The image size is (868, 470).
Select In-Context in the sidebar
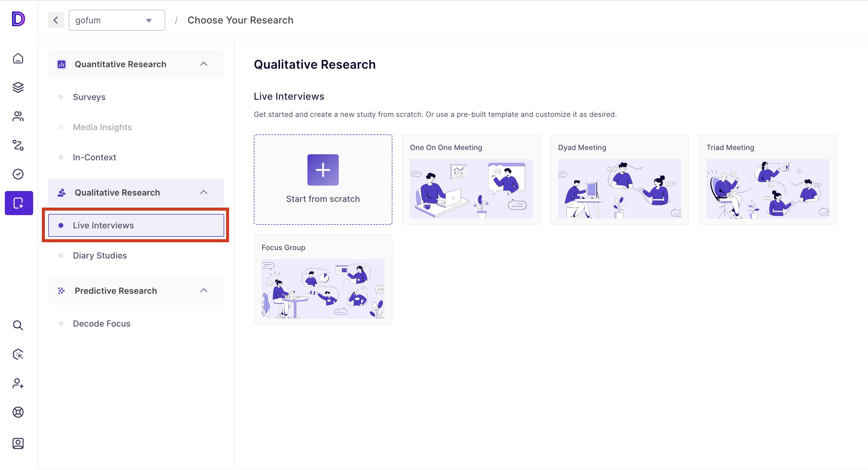click(x=136, y=157)
